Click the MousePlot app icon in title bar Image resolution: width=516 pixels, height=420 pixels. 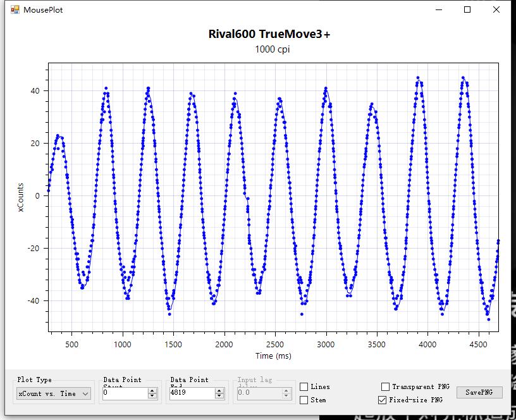click(15, 9)
